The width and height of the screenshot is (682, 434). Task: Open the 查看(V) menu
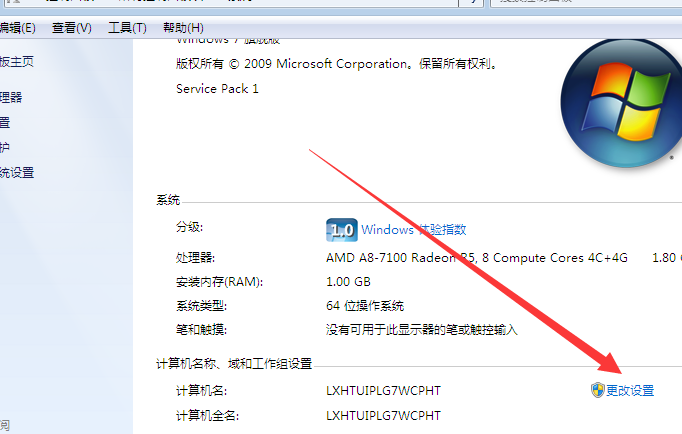[72, 28]
